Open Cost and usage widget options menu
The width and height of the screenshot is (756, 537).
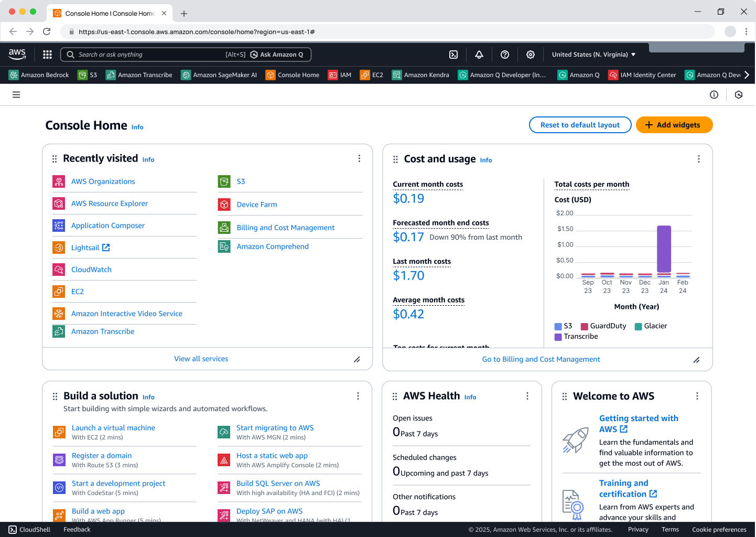(699, 159)
